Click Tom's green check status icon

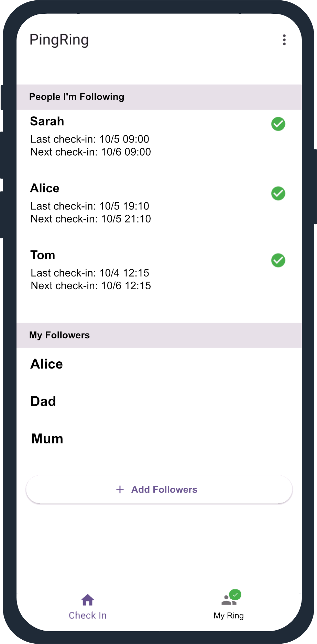(x=278, y=260)
